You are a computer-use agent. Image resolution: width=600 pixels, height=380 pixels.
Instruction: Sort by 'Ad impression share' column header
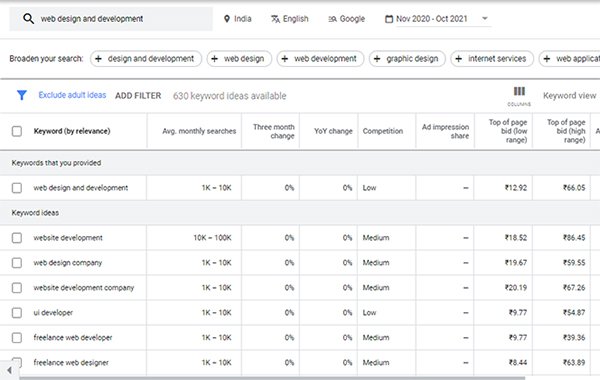coord(445,131)
